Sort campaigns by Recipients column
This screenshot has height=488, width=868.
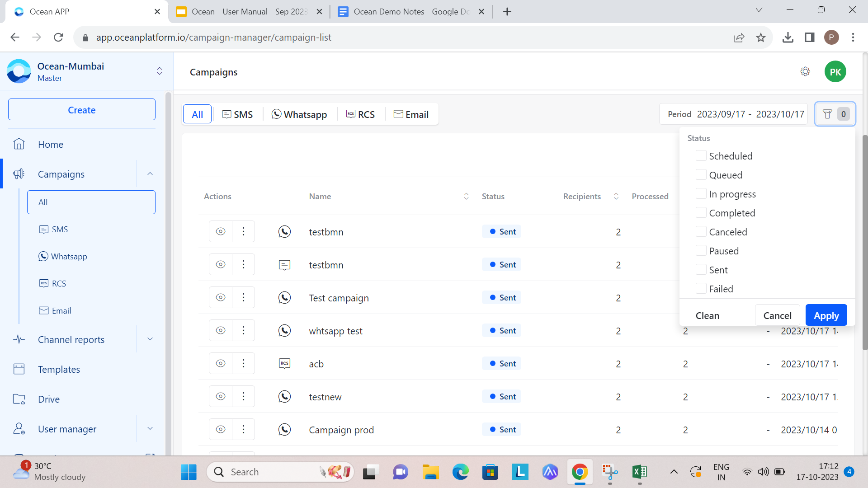616,197
